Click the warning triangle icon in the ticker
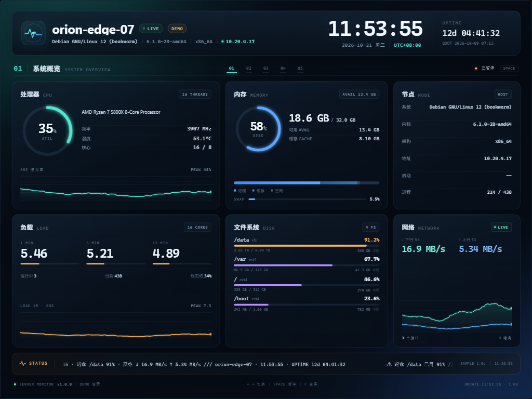The height and width of the screenshot is (399, 532). (x=389, y=364)
